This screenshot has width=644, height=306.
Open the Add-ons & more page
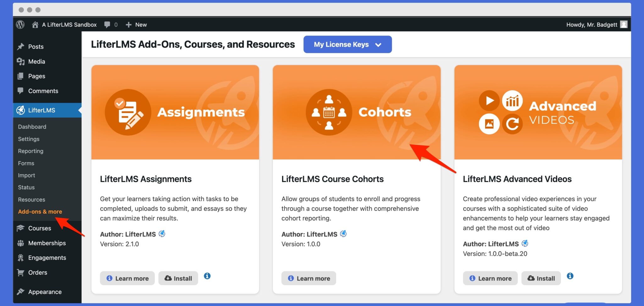click(x=40, y=212)
